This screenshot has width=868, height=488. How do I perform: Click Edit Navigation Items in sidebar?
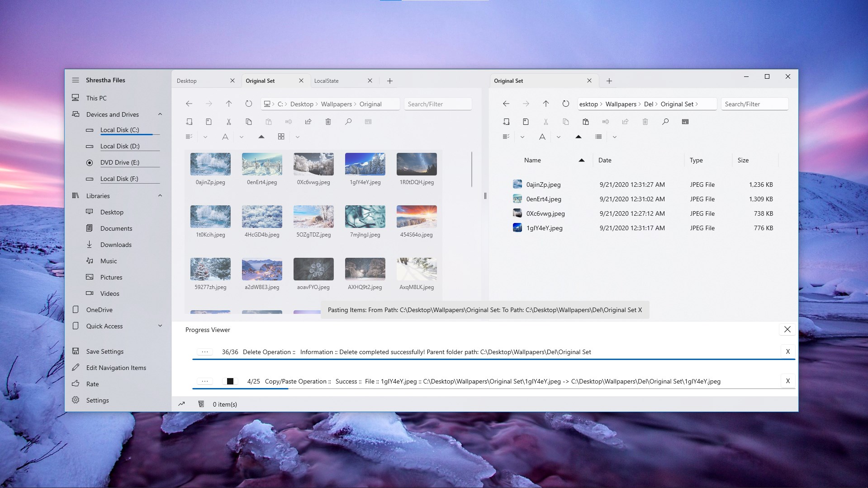pos(116,368)
